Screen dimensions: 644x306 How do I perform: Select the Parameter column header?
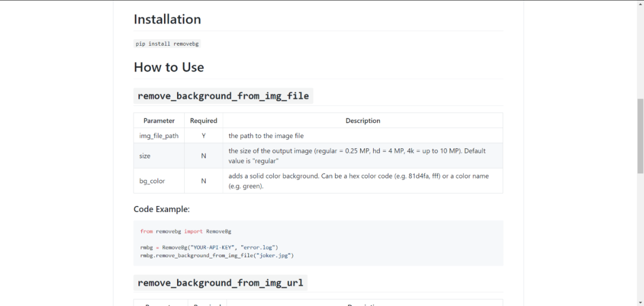coord(159,121)
